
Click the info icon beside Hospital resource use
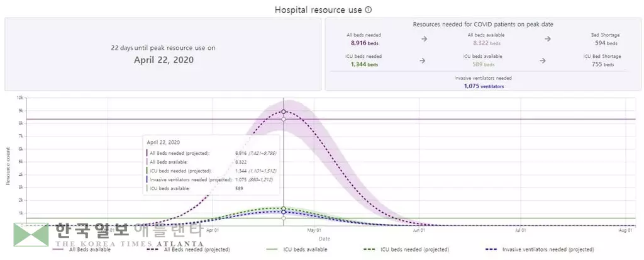click(x=369, y=10)
